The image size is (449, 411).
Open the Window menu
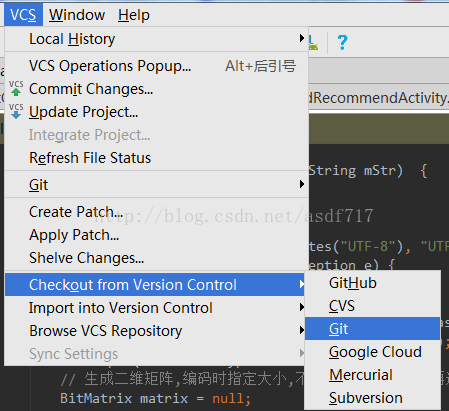tap(77, 15)
